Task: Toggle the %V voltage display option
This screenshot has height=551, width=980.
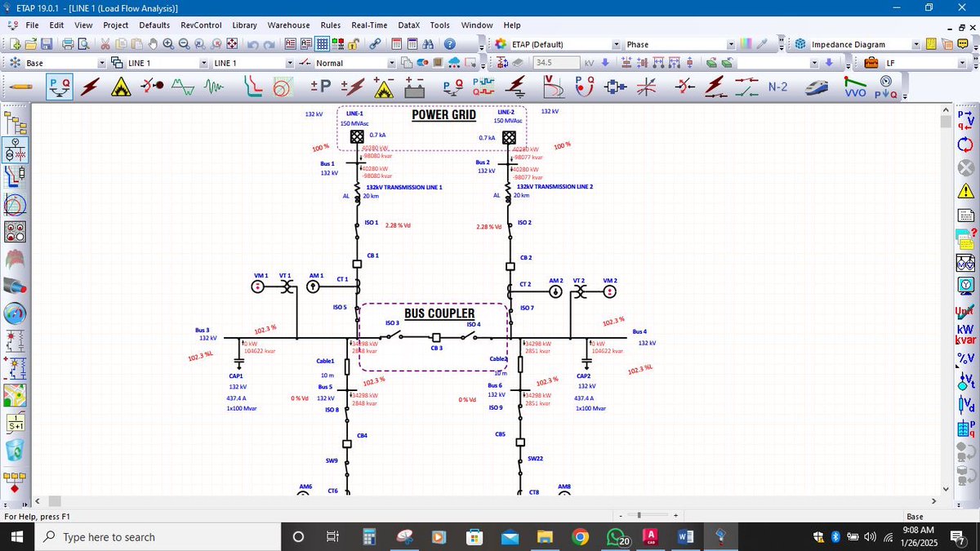Action: click(965, 358)
